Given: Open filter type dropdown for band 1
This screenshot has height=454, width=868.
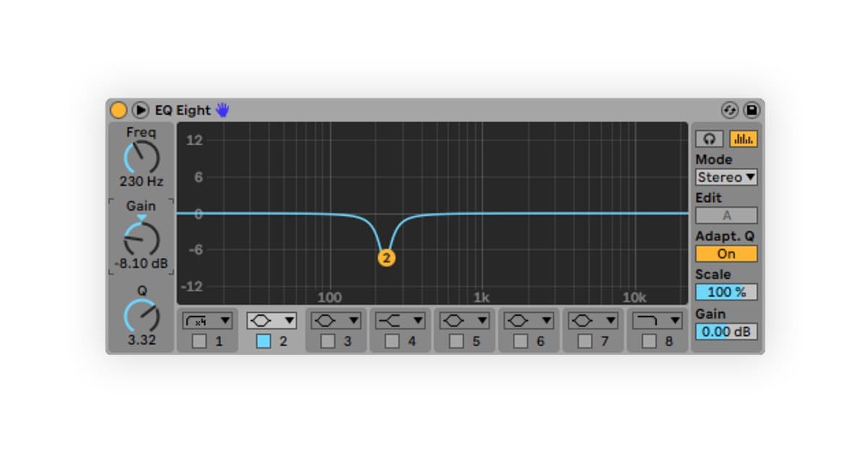Looking at the screenshot, I should click(x=207, y=320).
